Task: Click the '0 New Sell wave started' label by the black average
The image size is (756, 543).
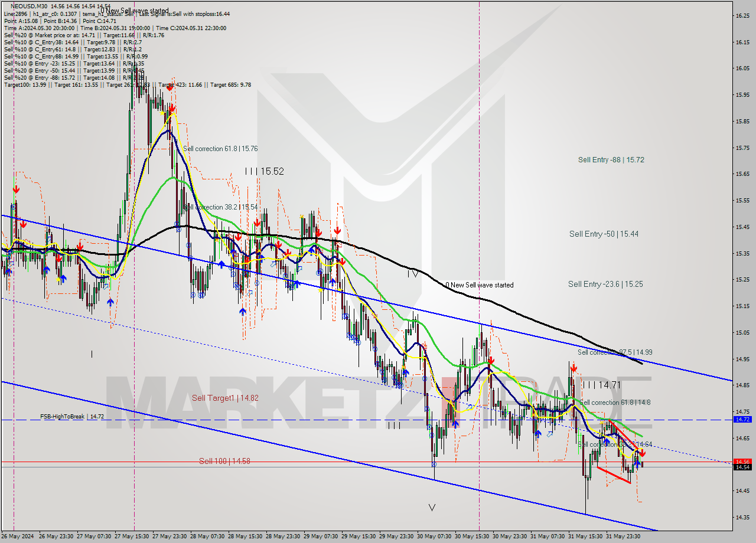Action: 479,285
